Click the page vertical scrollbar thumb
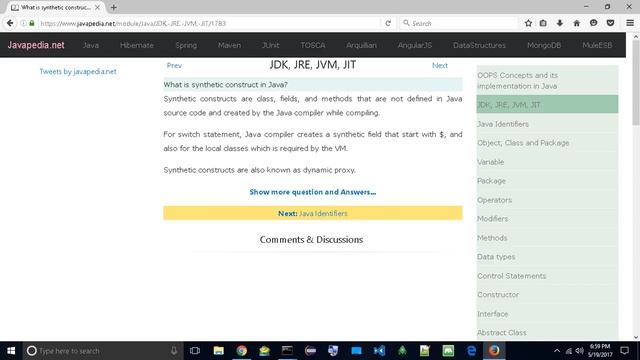 point(636,82)
